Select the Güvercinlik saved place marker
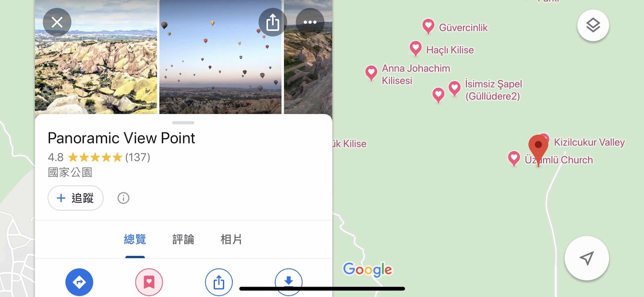This screenshot has height=297, width=644. (428, 26)
